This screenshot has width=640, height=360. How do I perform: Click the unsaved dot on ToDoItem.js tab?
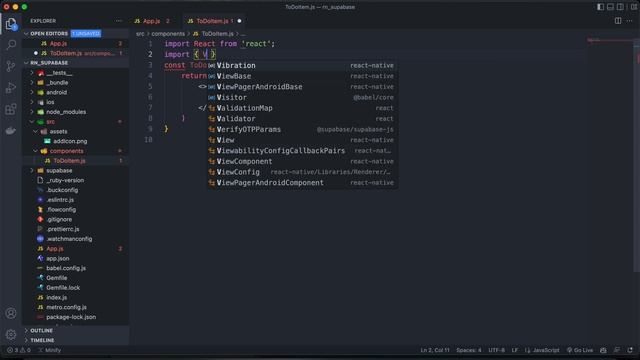pyautogui.click(x=239, y=21)
